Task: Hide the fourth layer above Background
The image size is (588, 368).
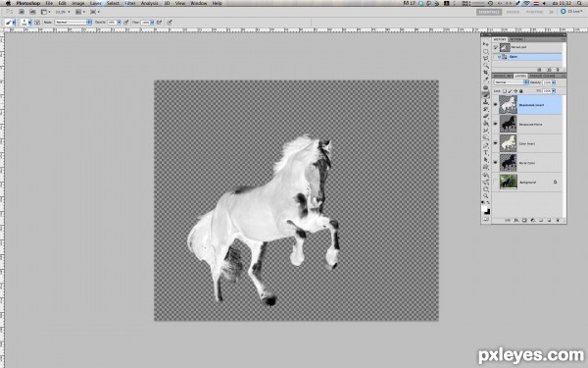Action: pos(495,162)
